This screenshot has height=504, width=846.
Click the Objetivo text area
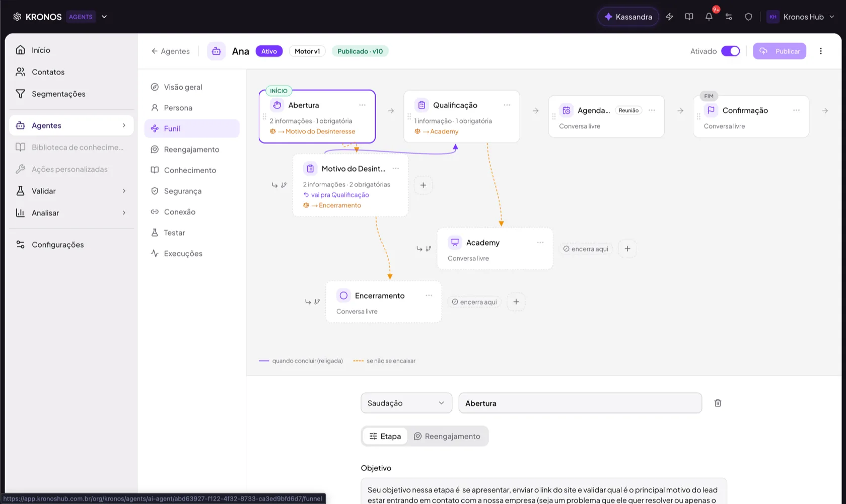[x=544, y=492]
